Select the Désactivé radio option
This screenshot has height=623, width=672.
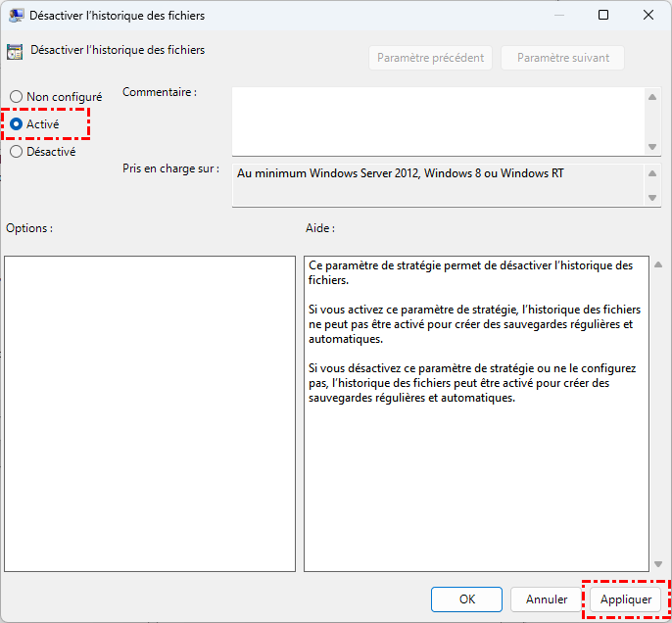tap(17, 152)
